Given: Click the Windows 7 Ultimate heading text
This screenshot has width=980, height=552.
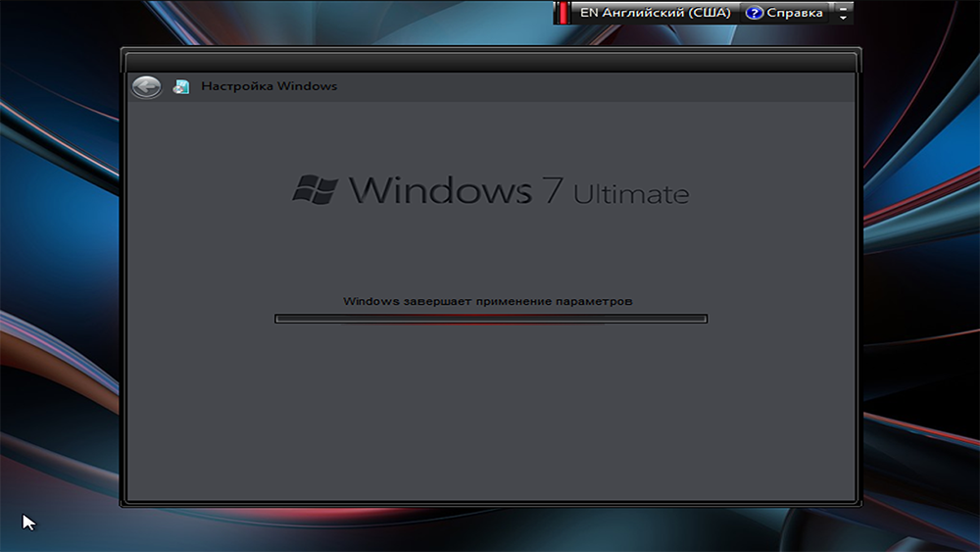Looking at the screenshot, I should [518, 190].
